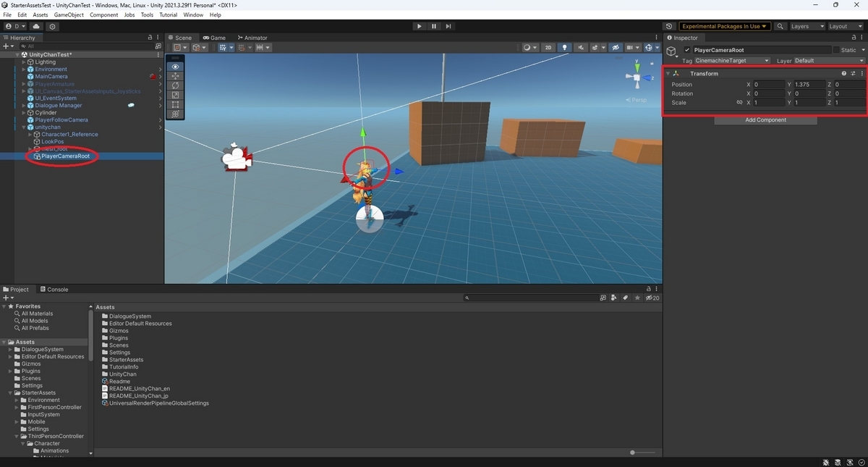Viewport: 868px width, 467px height.
Task: Click chat bubble icon on Dialogue Manager row
Action: (131, 105)
